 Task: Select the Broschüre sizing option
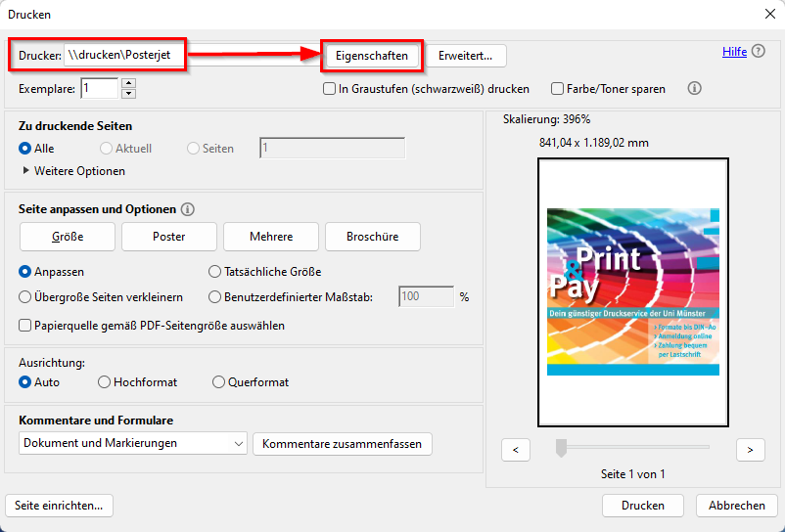click(x=371, y=237)
